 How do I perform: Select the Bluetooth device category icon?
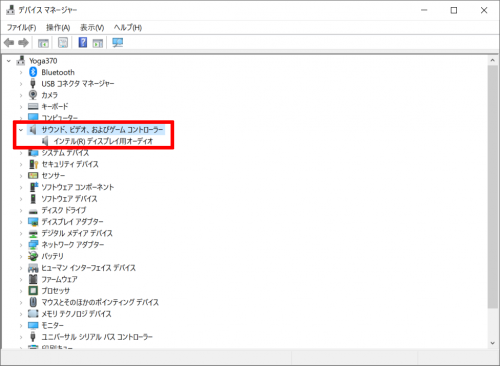pos(33,72)
